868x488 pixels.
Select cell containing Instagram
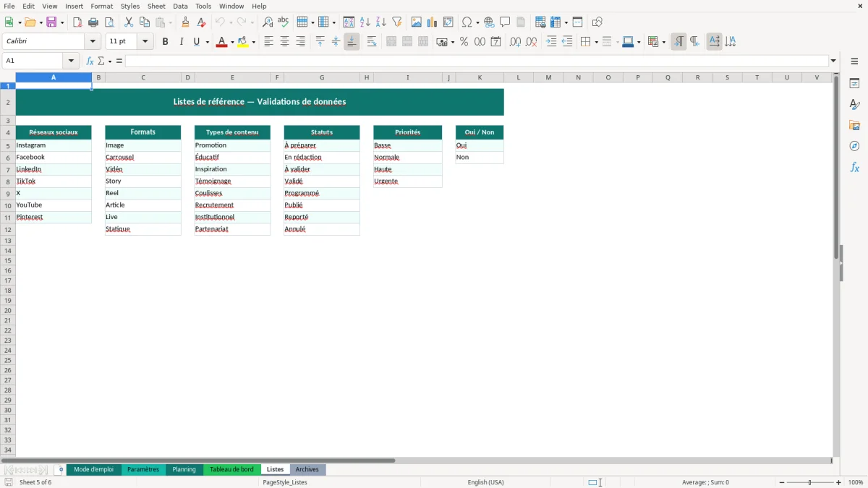54,145
